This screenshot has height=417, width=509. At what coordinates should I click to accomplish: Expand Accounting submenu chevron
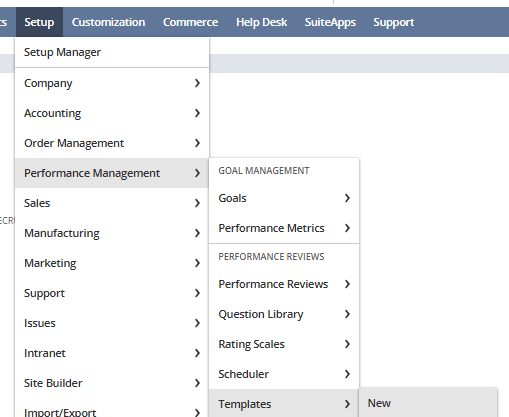tap(197, 113)
